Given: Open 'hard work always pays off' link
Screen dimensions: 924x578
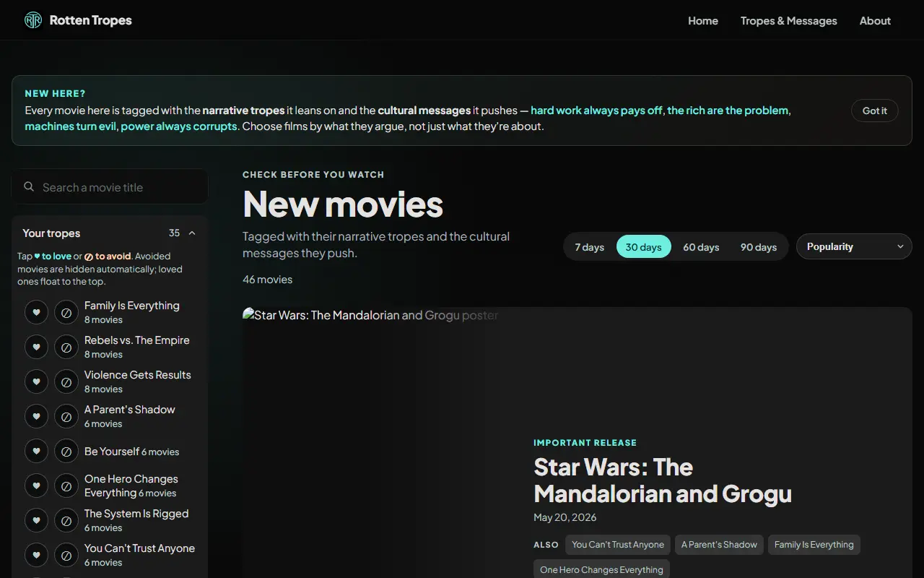Looking at the screenshot, I should 596,111.
